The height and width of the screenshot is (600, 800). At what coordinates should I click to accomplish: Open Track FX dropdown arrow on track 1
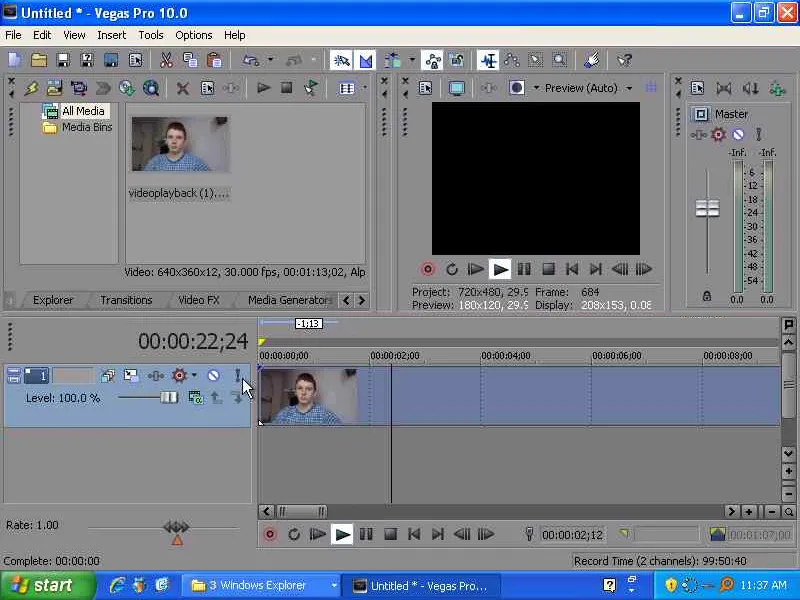[x=194, y=376]
